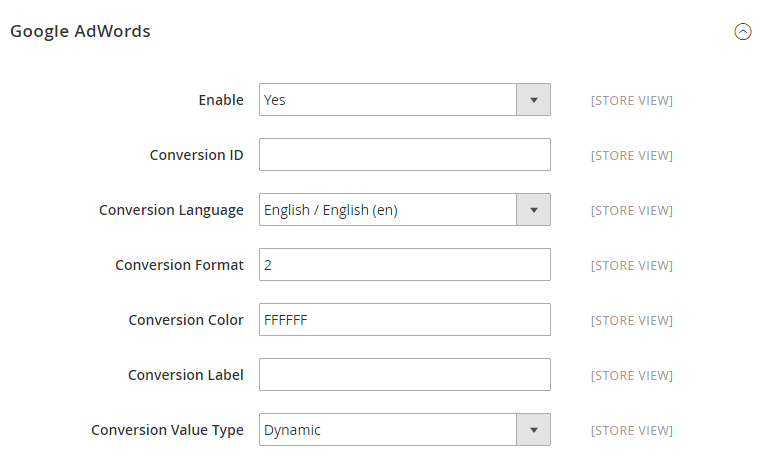The height and width of the screenshot is (468, 769).
Task: Click the Conversion Language label
Action: point(171,210)
